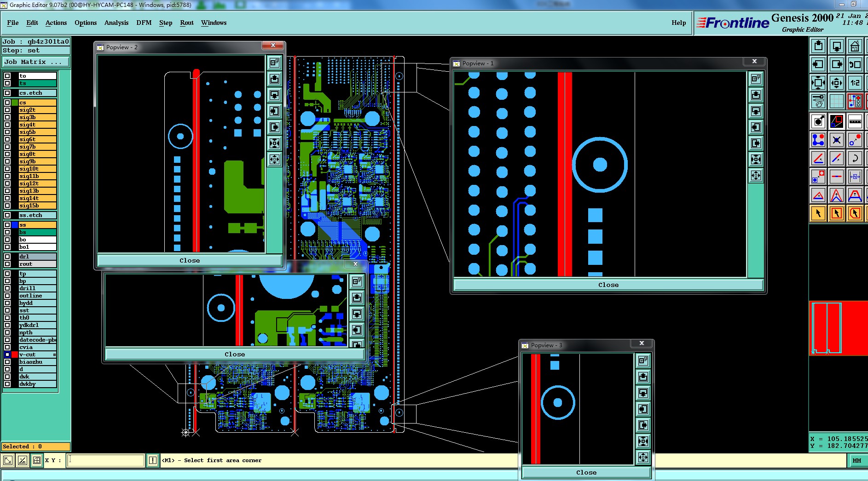Image resolution: width=868 pixels, height=481 pixels.
Task: Click Close button of Popview-2
Action: pyautogui.click(x=190, y=260)
